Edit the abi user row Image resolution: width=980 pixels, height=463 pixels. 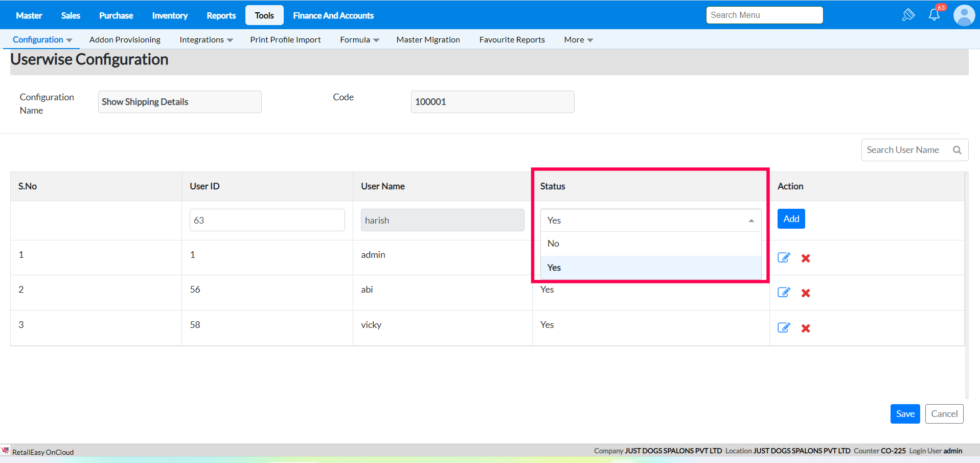pos(784,292)
